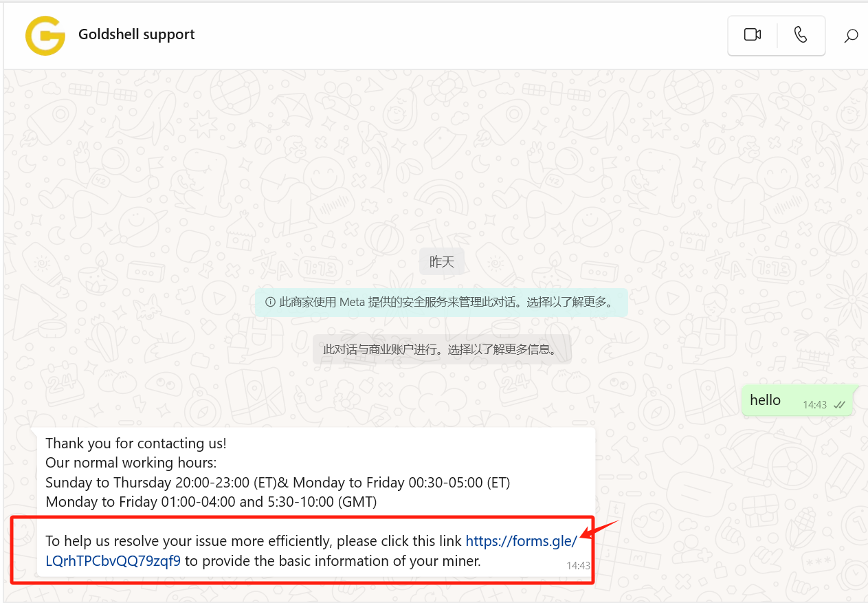Open contact info via Goldshell support name
The height and width of the screenshot is (603, 868).
pos(137,34)
